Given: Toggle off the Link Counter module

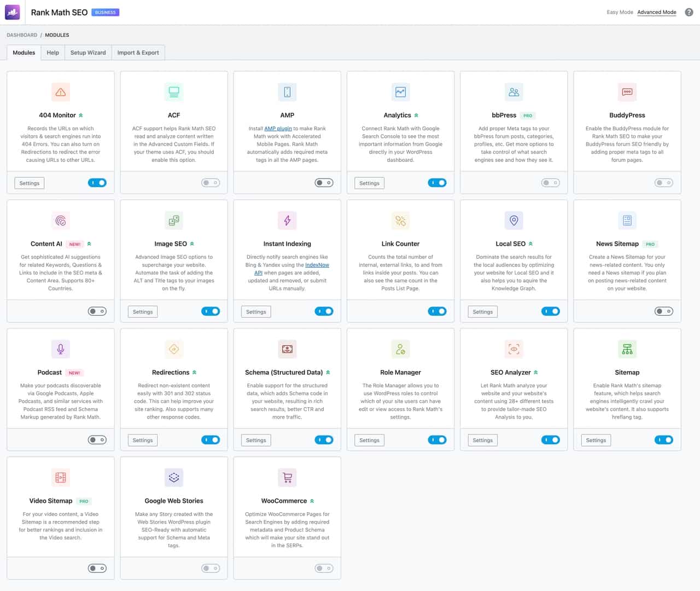Looking at the screenshot, I should click(437, 311).
